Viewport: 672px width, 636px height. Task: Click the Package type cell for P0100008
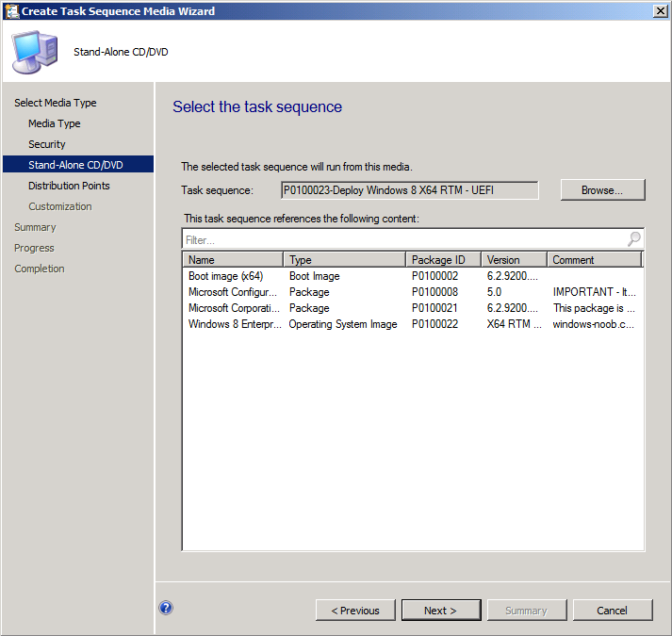[x=309, y=292]
